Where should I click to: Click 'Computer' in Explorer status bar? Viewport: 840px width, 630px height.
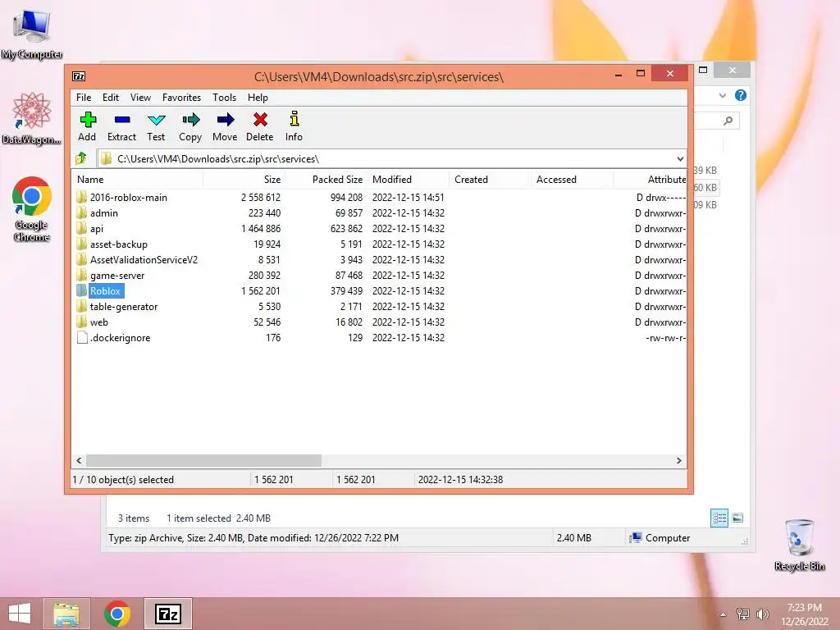point(668,538)
